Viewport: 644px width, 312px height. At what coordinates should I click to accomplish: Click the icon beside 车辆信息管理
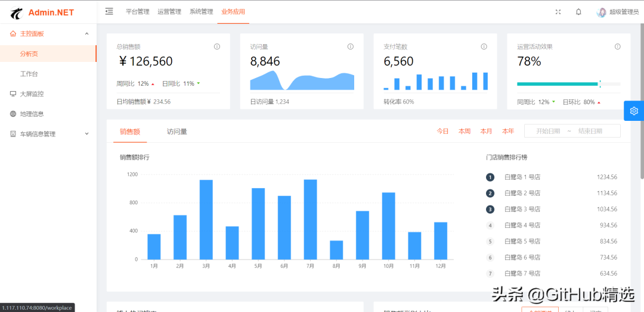point(13,134)
